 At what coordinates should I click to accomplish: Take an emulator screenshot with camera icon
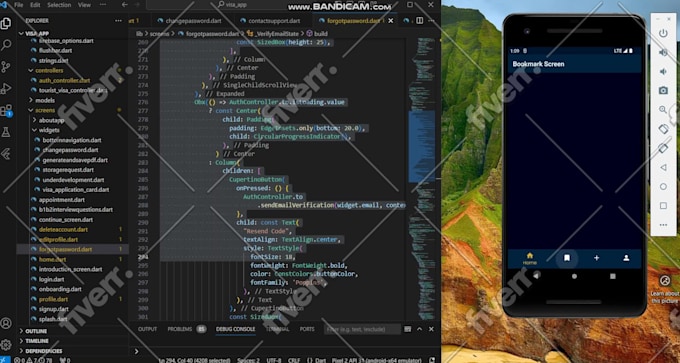[663, 90]
